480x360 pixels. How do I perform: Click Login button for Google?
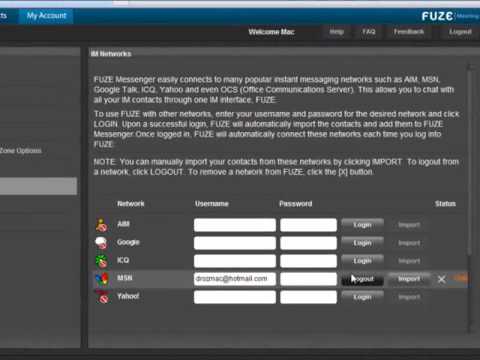[x=362, y=243]
